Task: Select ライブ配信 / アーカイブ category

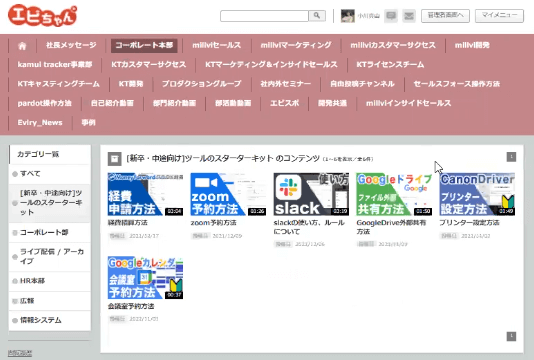Action: click(50, 256)
